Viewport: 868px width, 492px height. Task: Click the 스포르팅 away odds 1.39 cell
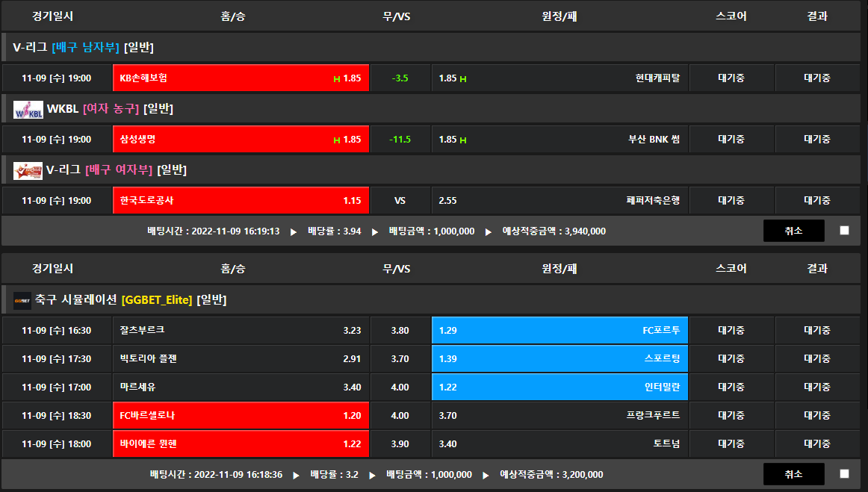(x=559, y=358)
